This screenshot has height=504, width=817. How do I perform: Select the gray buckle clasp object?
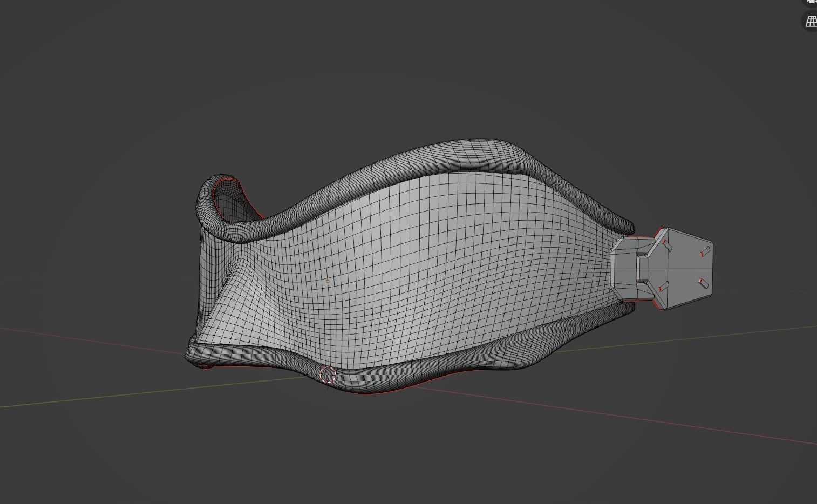click(x=662, y=269)
